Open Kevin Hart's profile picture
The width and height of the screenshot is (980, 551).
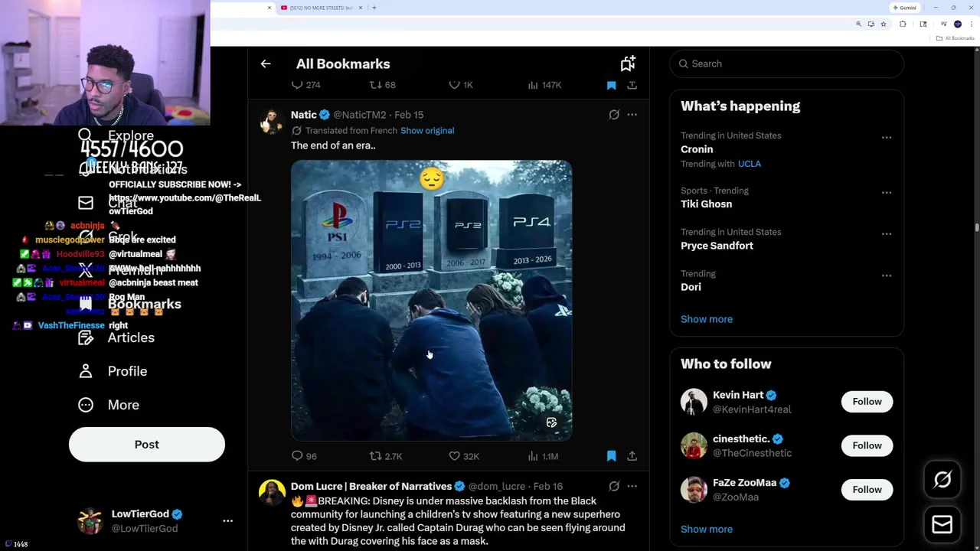click(694, 402)
